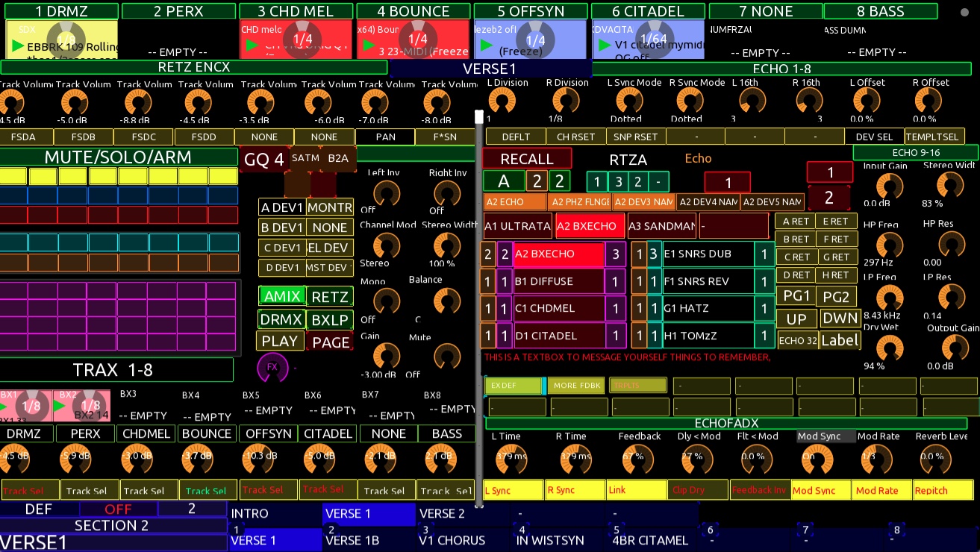Click the vertical white slider handle
The width and height of the screenshot is (980, 552).
click(478, 117)
